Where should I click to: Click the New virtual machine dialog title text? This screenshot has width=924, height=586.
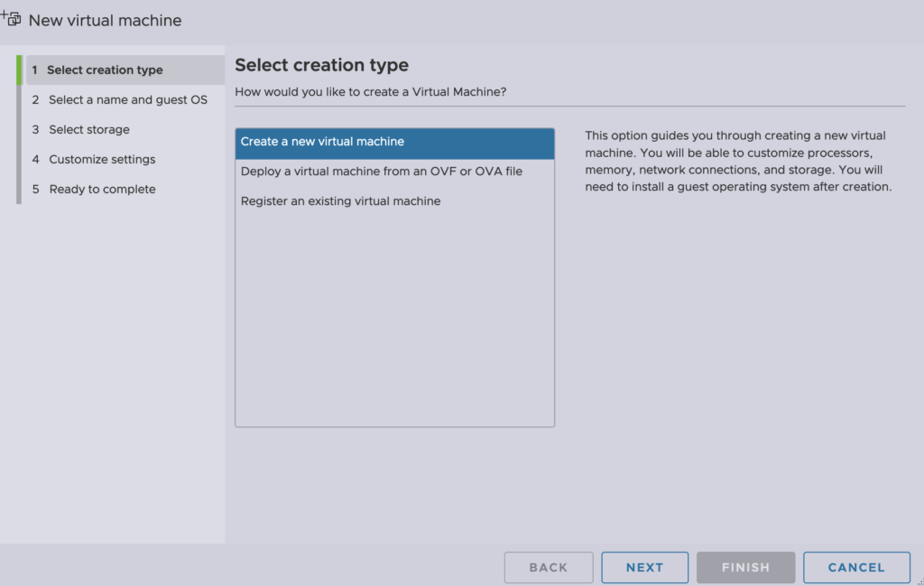click(x=105, y=20)
